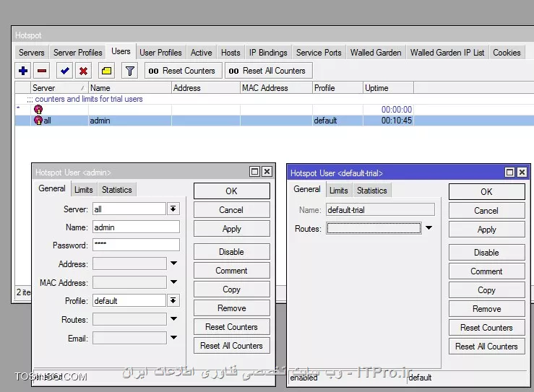Image resolution: width=534 pixels, height=392 pixels.
Task: Click Cancel in admin user window
Action: [231, 209]
